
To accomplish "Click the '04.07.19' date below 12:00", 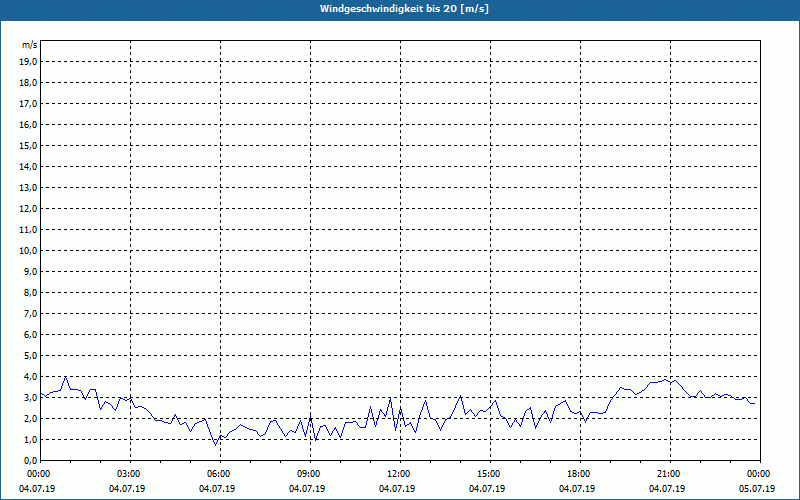I will tap(397, 489).
